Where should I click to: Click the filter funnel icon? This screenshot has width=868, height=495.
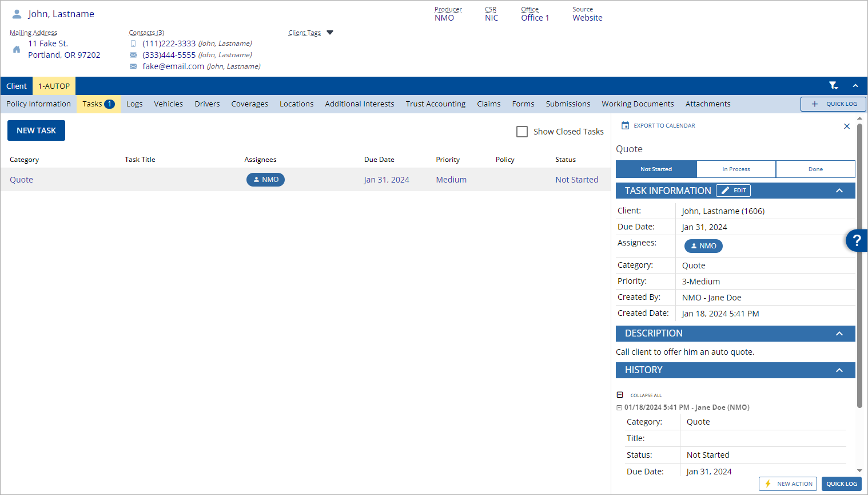tap(833, 85)
